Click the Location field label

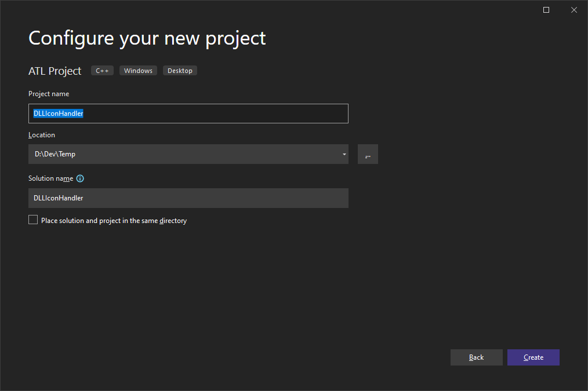pos(42,135)
